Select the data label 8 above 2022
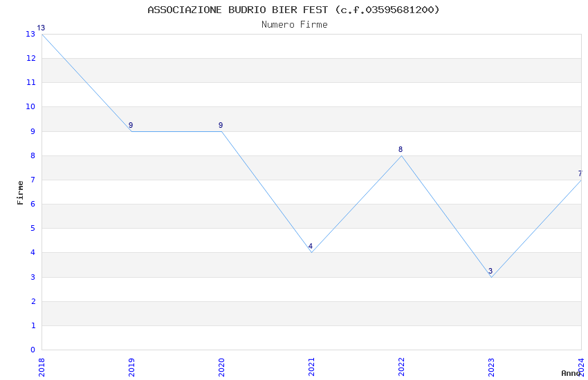The image size is (588, 380). pos(401,149)
